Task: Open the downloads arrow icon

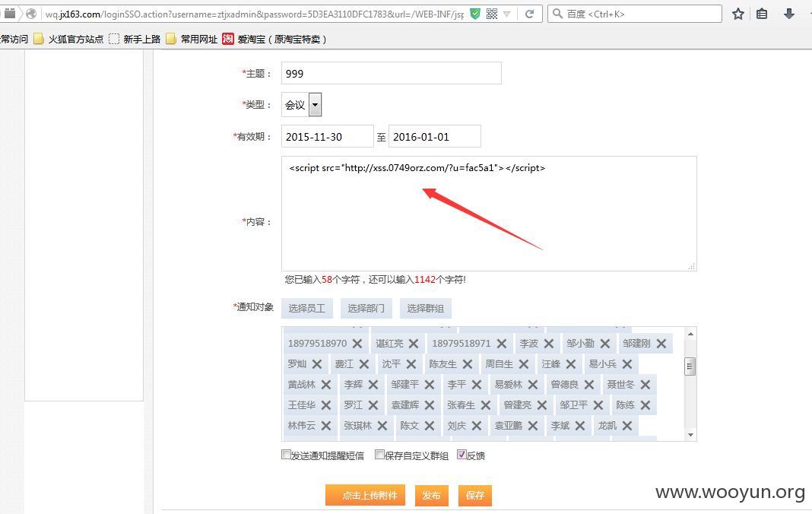Action: click(788, 14)
